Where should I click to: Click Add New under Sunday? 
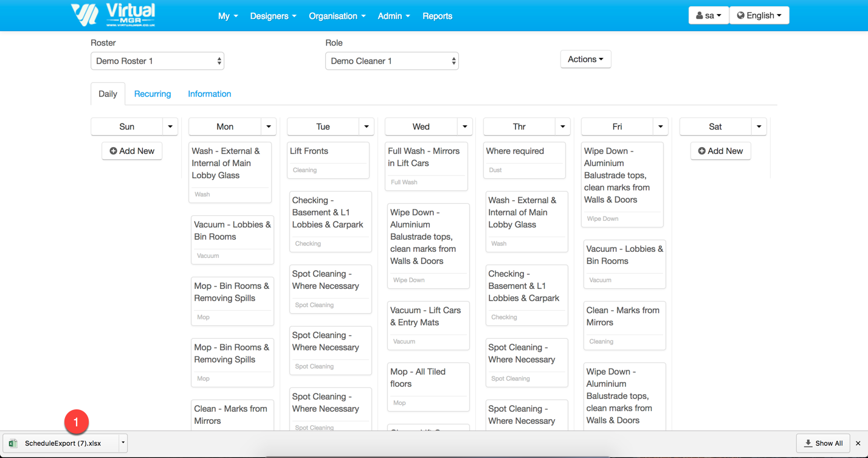132,151
